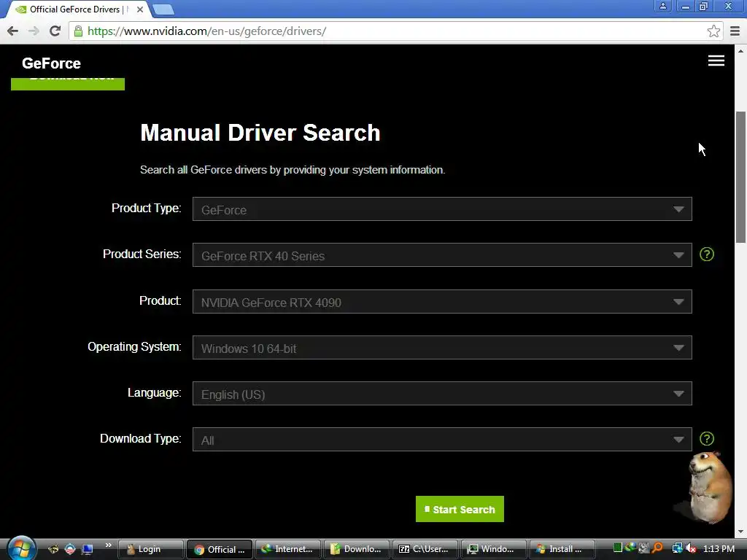Show desktop from quick launch icon
The height and width of the screenshot is (560, 747).
(x=87, y=549)
